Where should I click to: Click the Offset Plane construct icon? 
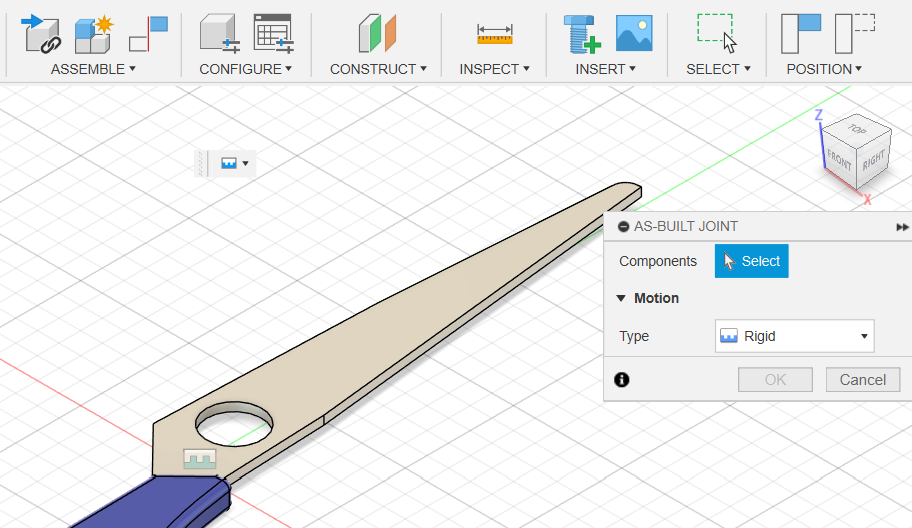(377, 32)
